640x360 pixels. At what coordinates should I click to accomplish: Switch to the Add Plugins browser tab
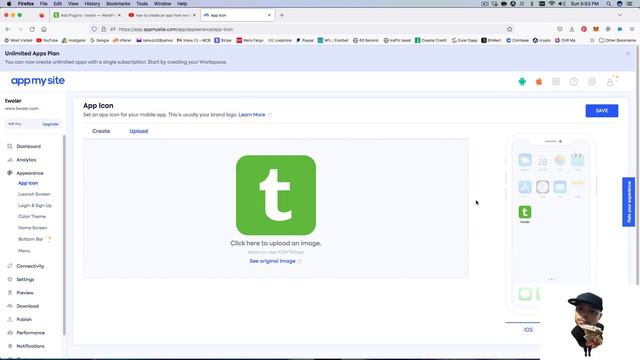[87, 16]
